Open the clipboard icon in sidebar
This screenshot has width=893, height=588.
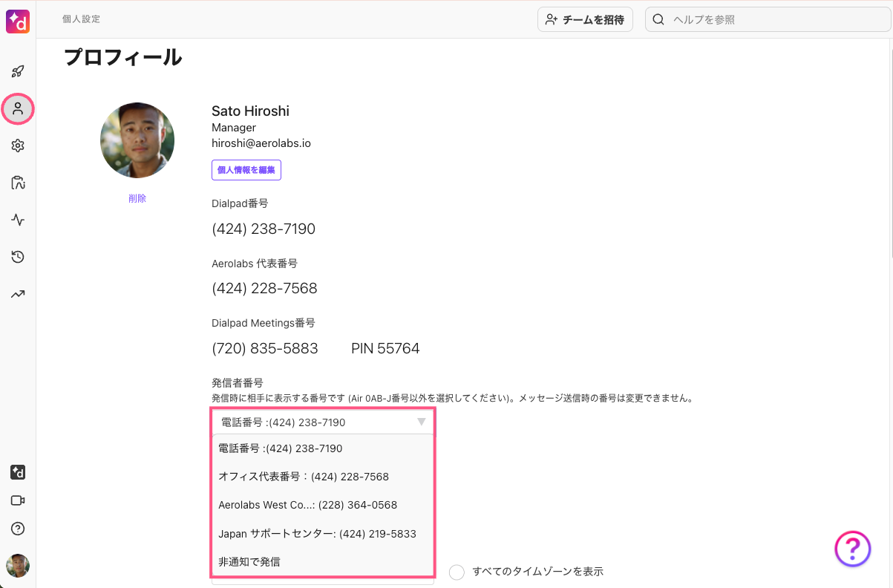coord(18,183)
